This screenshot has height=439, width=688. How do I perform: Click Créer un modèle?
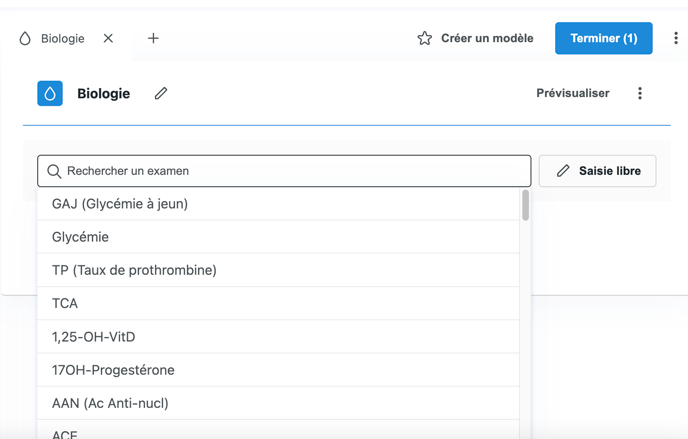pyautogui.click(x=487, y=38)
